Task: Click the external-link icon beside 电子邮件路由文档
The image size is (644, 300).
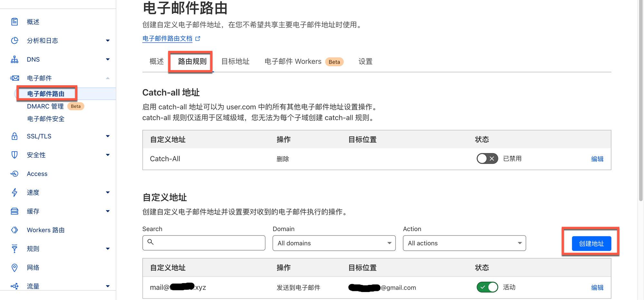Action: pyautogui.click(x=198, y=39)
